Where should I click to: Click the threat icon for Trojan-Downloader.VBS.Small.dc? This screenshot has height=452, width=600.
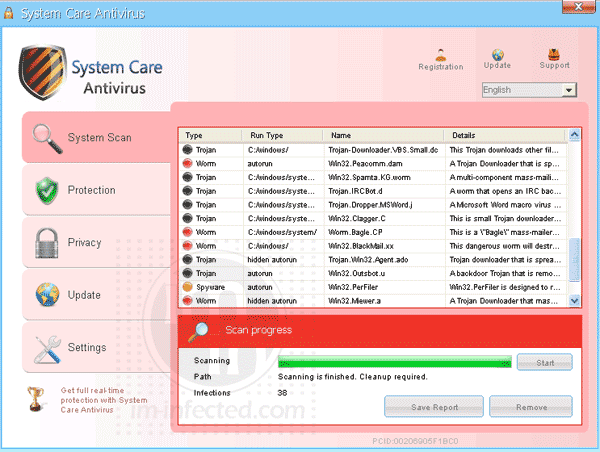tap(188, 149)
